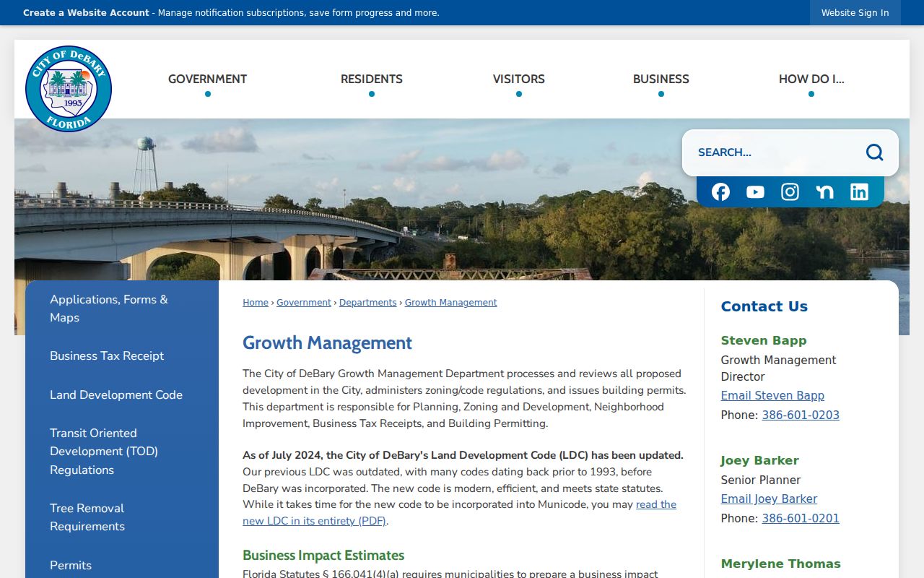Open the Nextdoor icon

tap(824, 191)
